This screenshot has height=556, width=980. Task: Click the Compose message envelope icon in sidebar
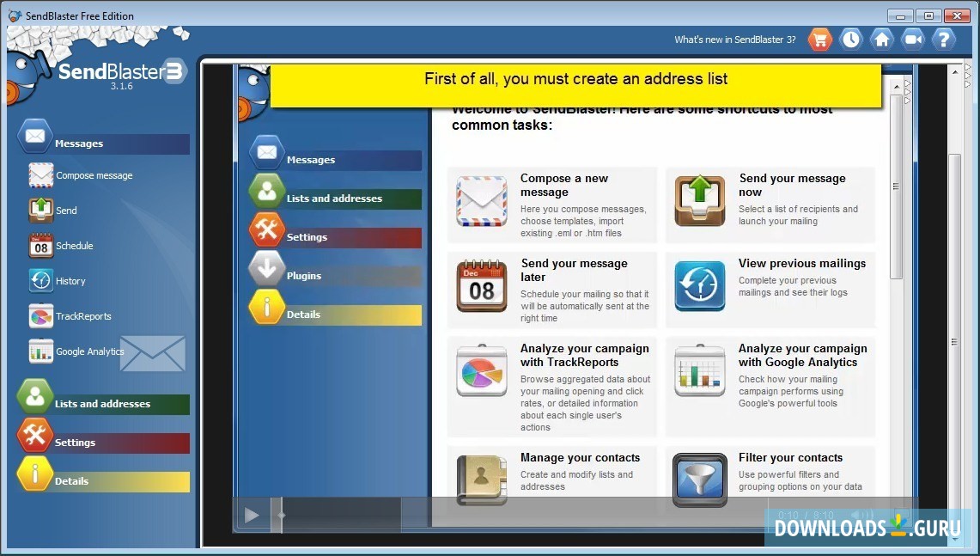click(x=40, y=175)
